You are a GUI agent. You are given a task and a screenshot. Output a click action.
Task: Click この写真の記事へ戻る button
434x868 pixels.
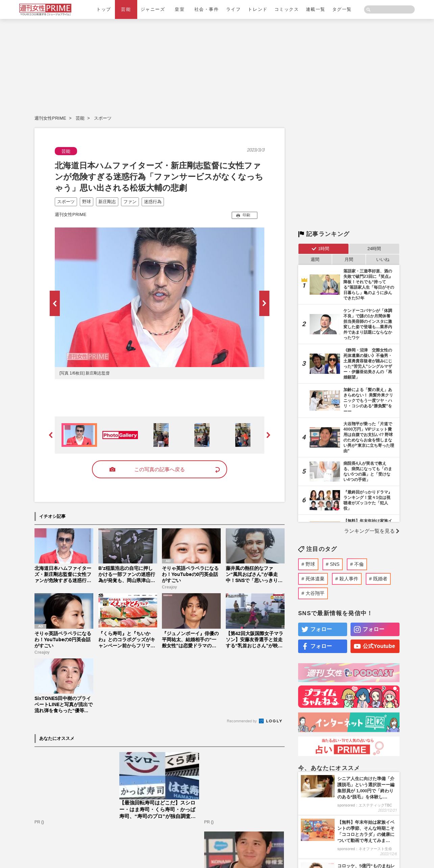point(160,469)
